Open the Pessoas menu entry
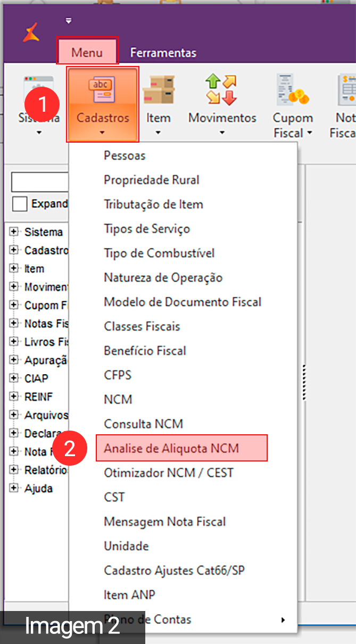 [x=125, y=155]
